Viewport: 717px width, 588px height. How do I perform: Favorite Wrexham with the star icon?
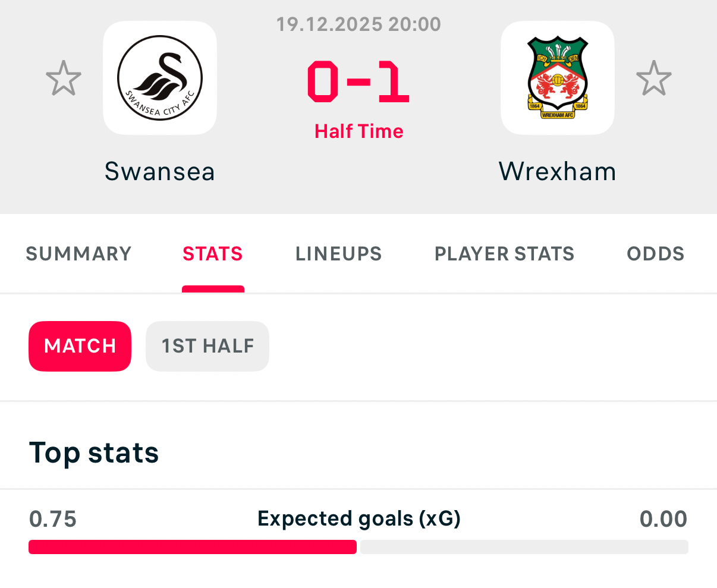point(653,78)
